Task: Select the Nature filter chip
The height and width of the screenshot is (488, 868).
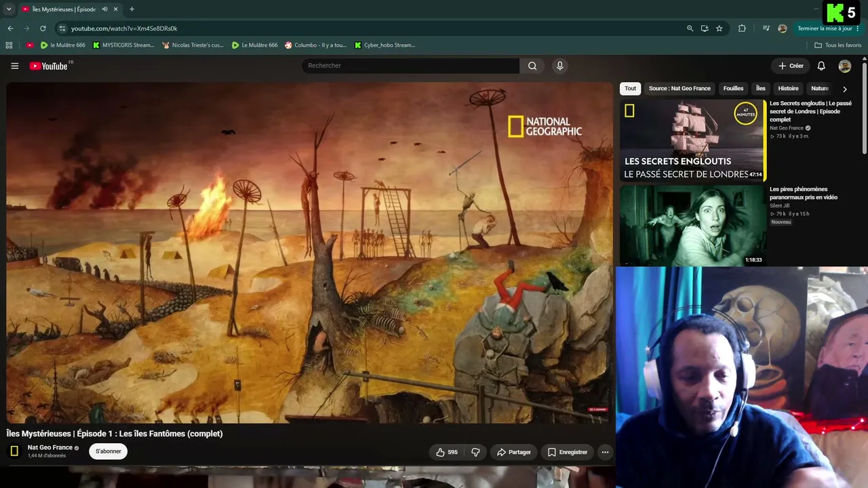Action: coord(820,89)
